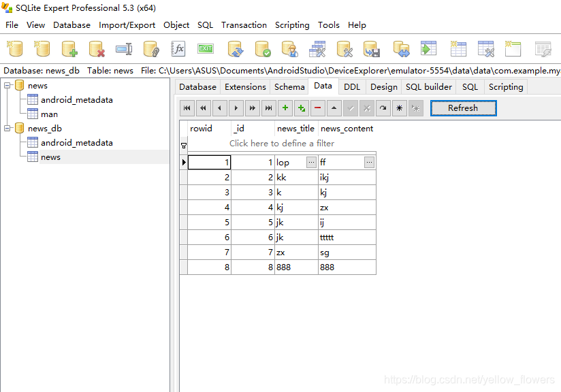Viewport: 561px width, 392px height.
Task: Open the Tools menu
Action: click(328, 25)
